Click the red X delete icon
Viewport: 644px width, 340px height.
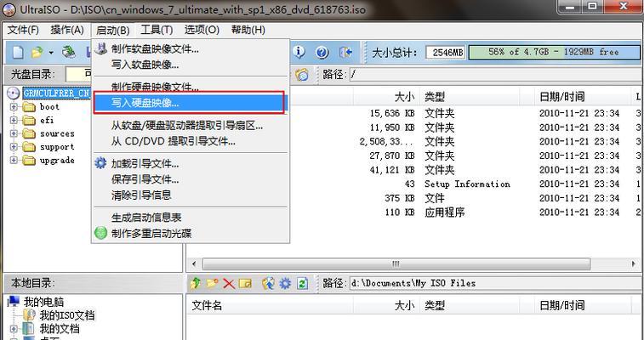coord(229,283)
